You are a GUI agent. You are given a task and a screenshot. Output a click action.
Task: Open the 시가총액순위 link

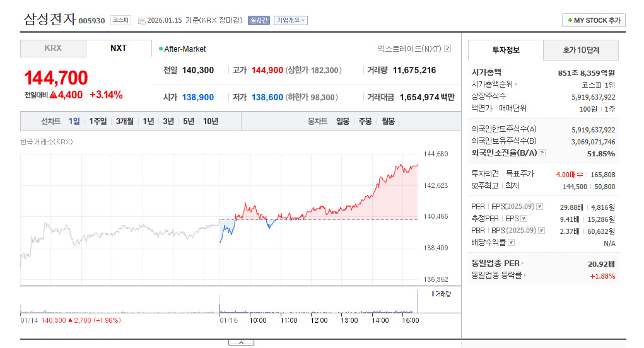[494, 84]
